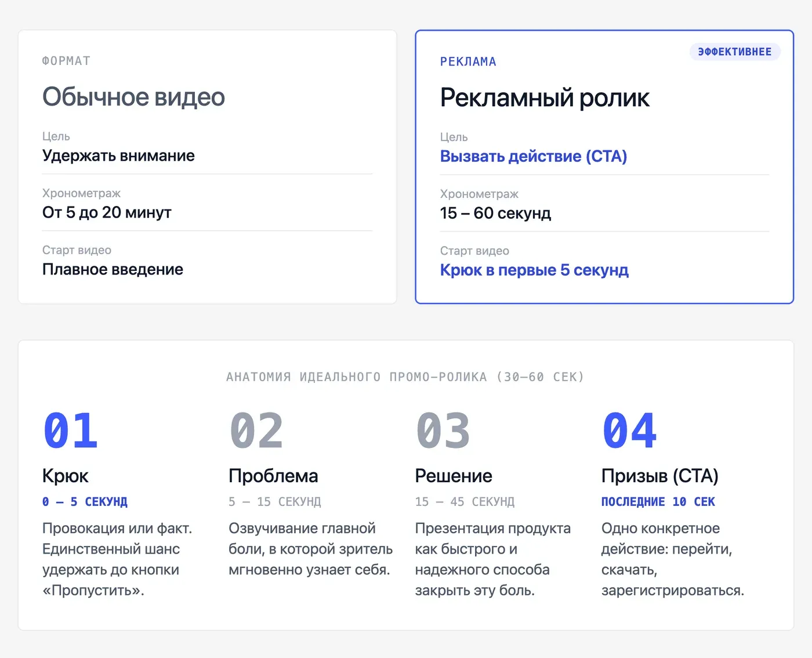Click the Вызвать действие (CTA) text
Image resolution: width=812 pixels, height=658 pixels.
[534, 156]
